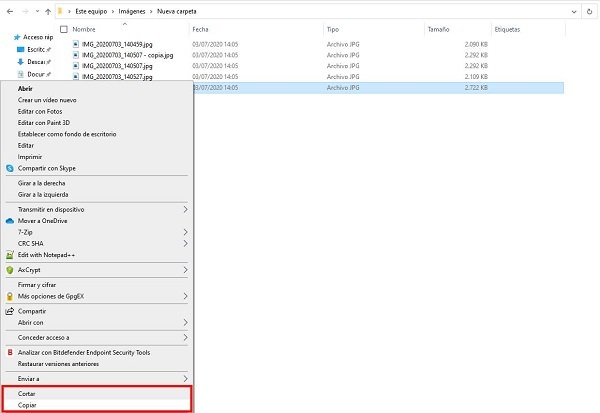Click the Notepad++ icon in the context menu
This screenshot has width=600, height=413.
pyautogui.click(x=9, y=254)
